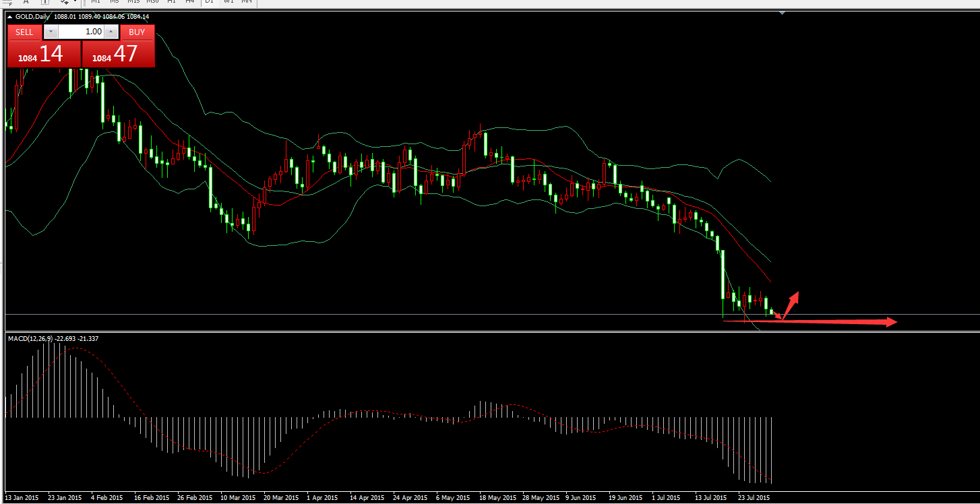The height and width of the screenshot is (504, 980).
Task: Click the 6 May 2015 date label
Action: click(x=453, y=498)
